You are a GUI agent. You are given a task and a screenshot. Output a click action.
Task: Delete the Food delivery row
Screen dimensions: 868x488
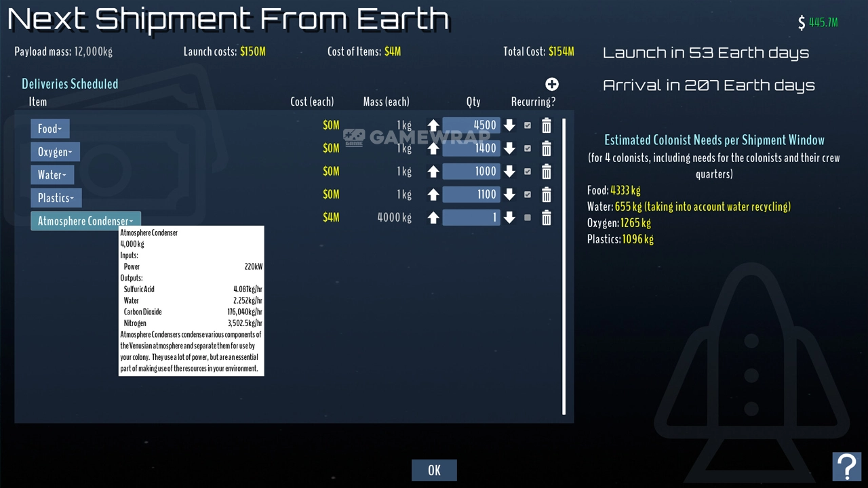tap(546, 125)
